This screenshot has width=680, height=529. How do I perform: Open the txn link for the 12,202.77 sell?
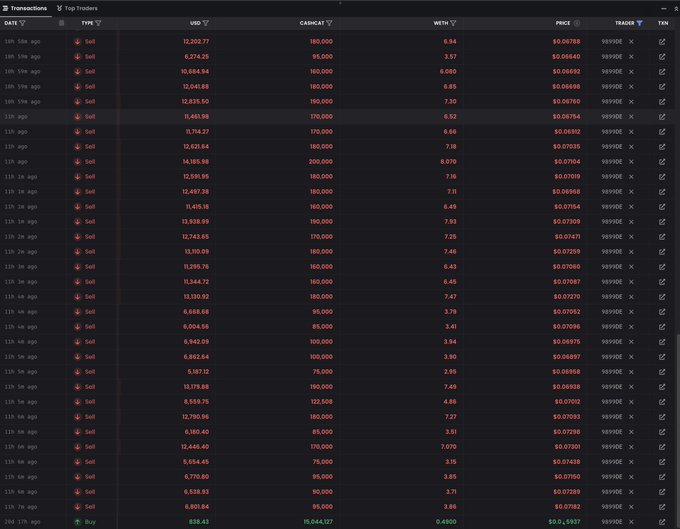(x=662, y=42)
